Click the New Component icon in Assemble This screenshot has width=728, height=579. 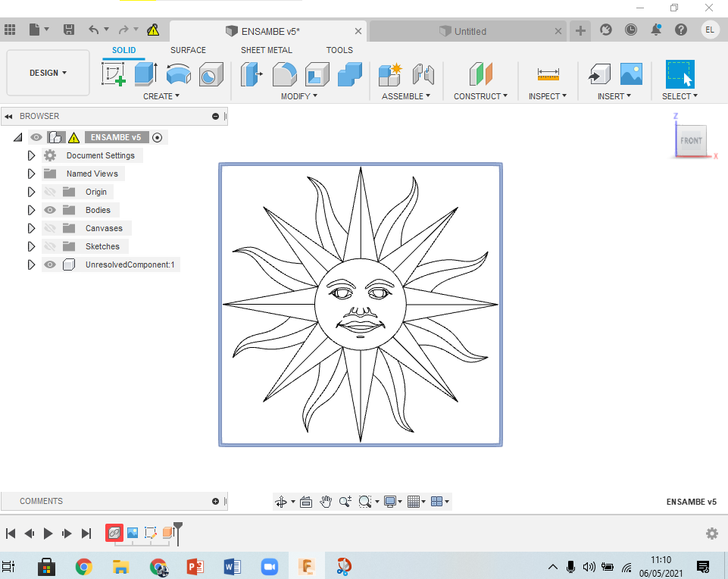(389, 74)
